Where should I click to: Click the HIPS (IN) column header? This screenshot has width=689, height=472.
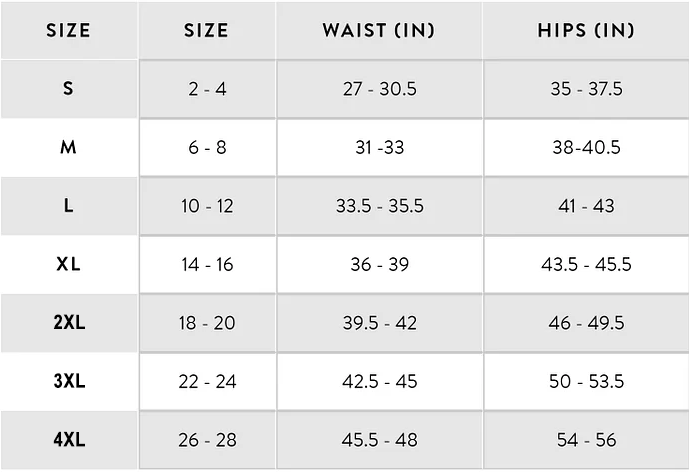586,30
